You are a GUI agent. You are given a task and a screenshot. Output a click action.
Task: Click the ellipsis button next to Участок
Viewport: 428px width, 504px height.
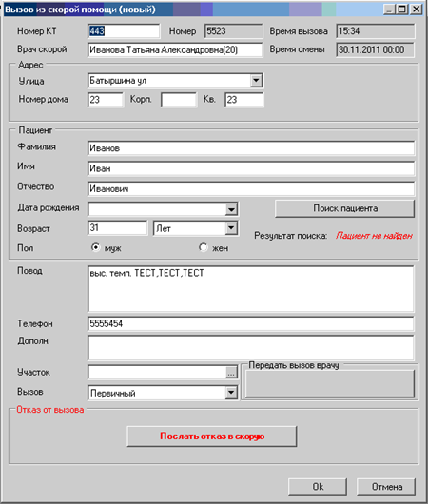[231, 373]
